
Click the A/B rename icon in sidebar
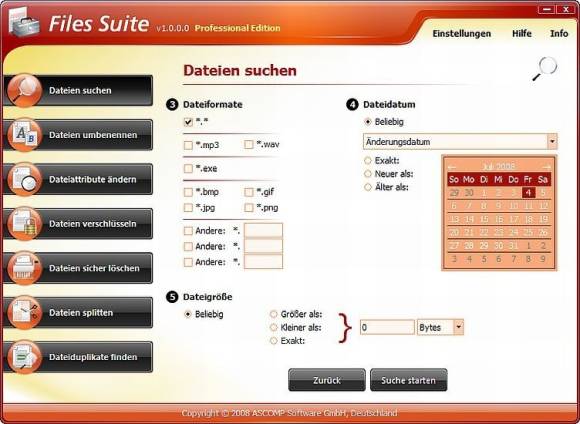click(x=24, y=135)
